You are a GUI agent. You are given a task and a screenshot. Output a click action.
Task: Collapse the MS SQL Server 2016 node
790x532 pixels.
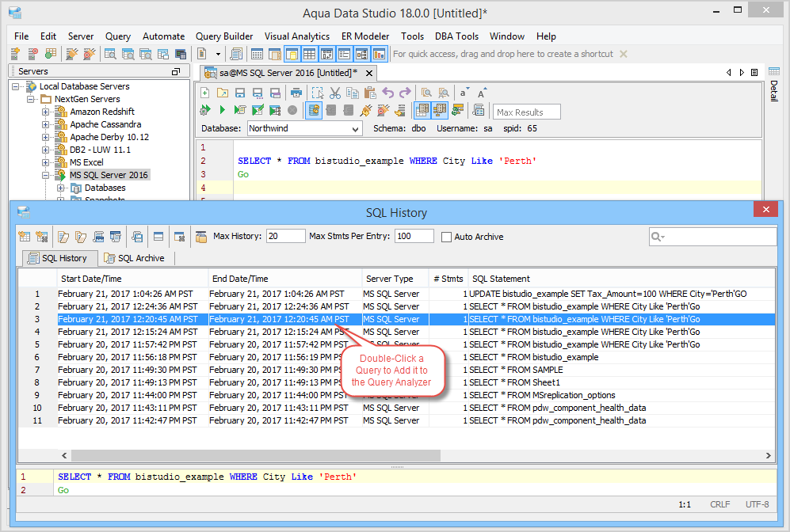(45, 175)
